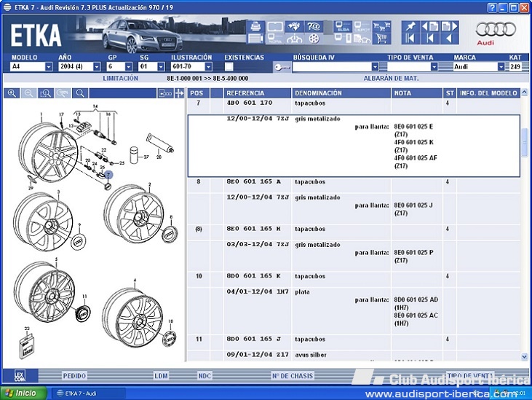Click the plain magnifier icon

click(x=80, y=93)
